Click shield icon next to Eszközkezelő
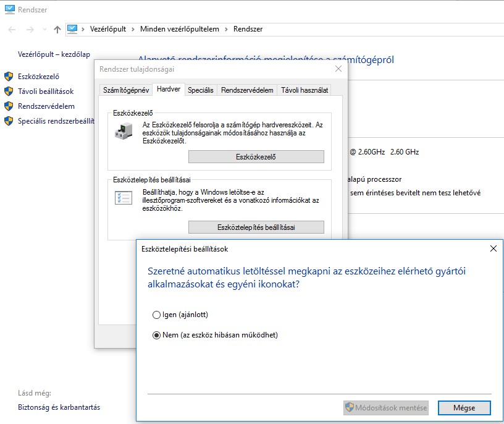The height and width of the screenshot is (424, 504). [9, 77]
